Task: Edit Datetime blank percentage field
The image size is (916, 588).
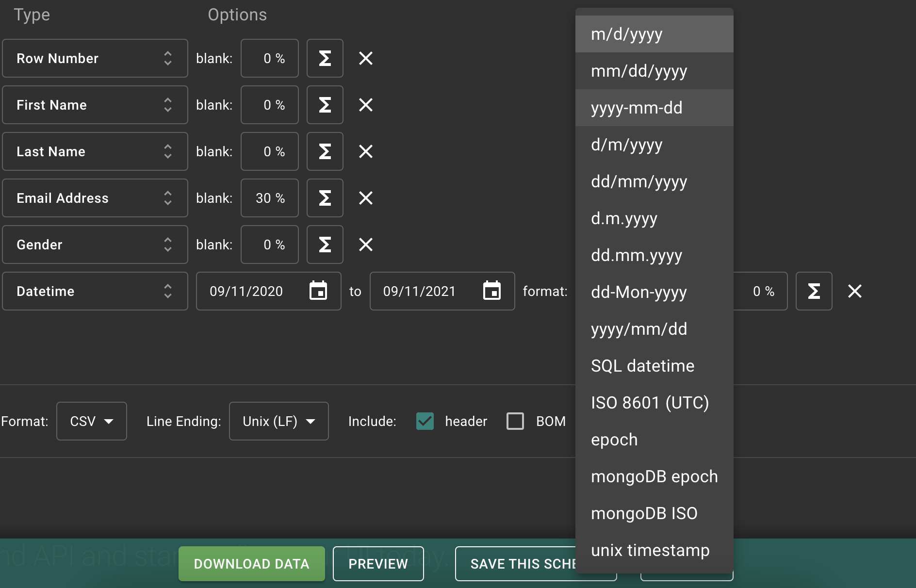Action: coord(760,291)
